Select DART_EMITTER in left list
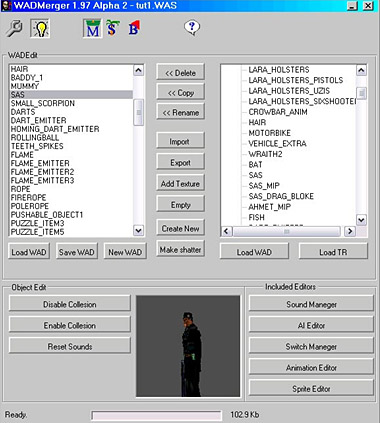This screenshot has height=423, width=380. (x=38, y=120)
